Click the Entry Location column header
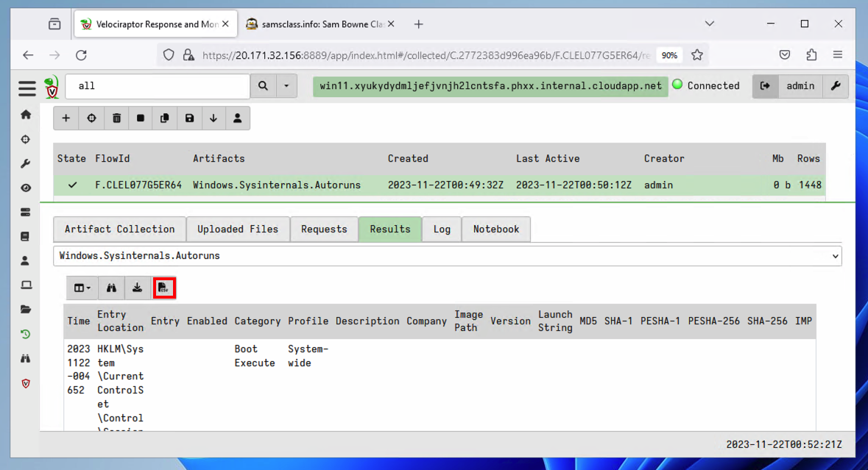 (120, 321)
